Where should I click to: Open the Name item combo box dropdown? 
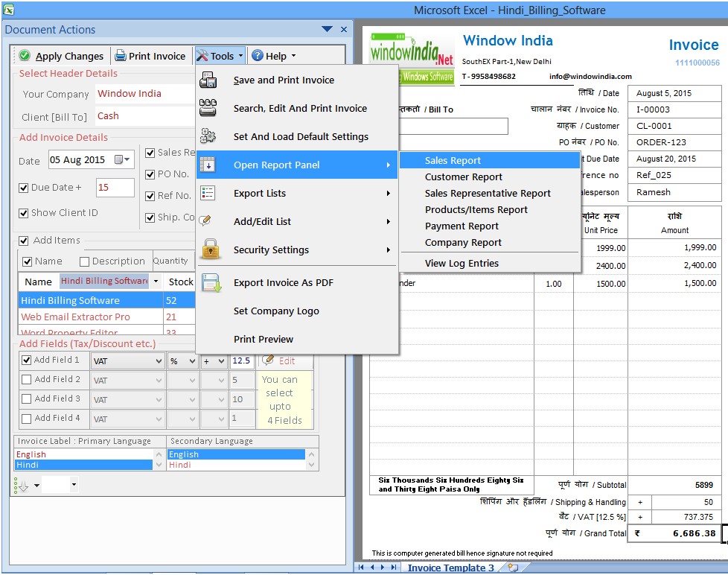[156, 281]
